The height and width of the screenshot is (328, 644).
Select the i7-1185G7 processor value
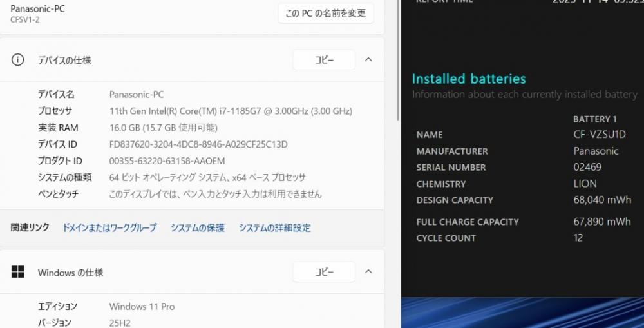click(231, 111)
